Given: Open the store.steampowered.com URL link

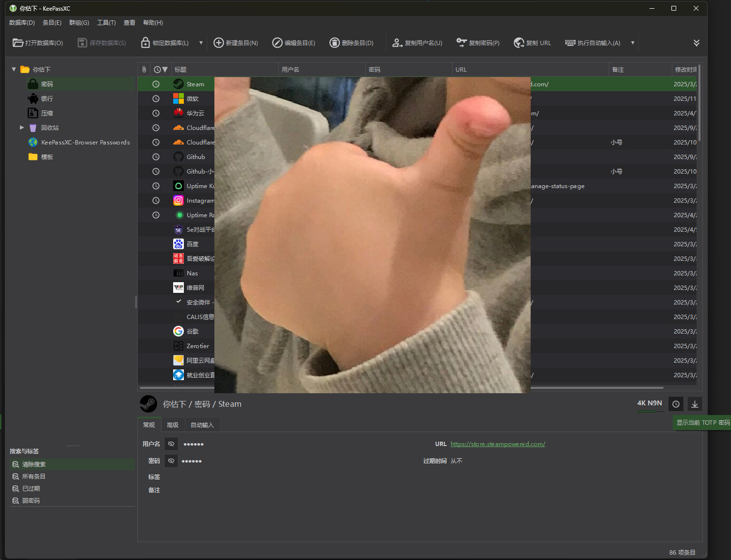Looking at the screenshot, I should tap(498, 444).
